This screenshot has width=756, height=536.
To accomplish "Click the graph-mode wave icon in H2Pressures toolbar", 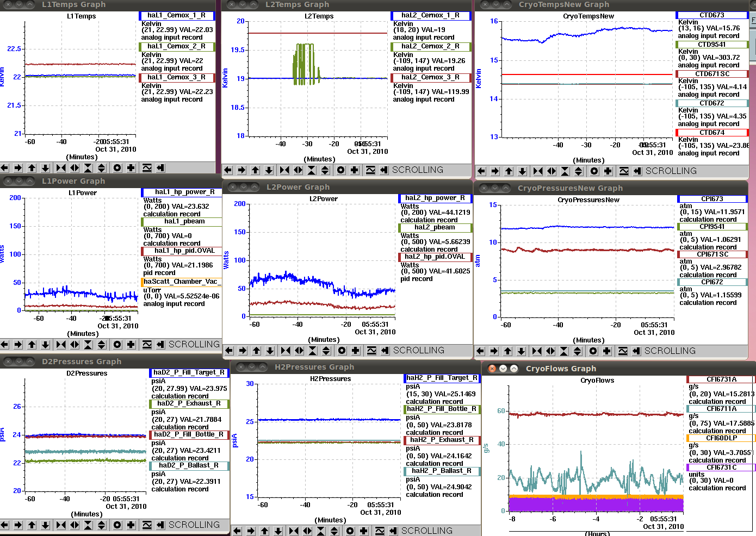I will [380, 531].
